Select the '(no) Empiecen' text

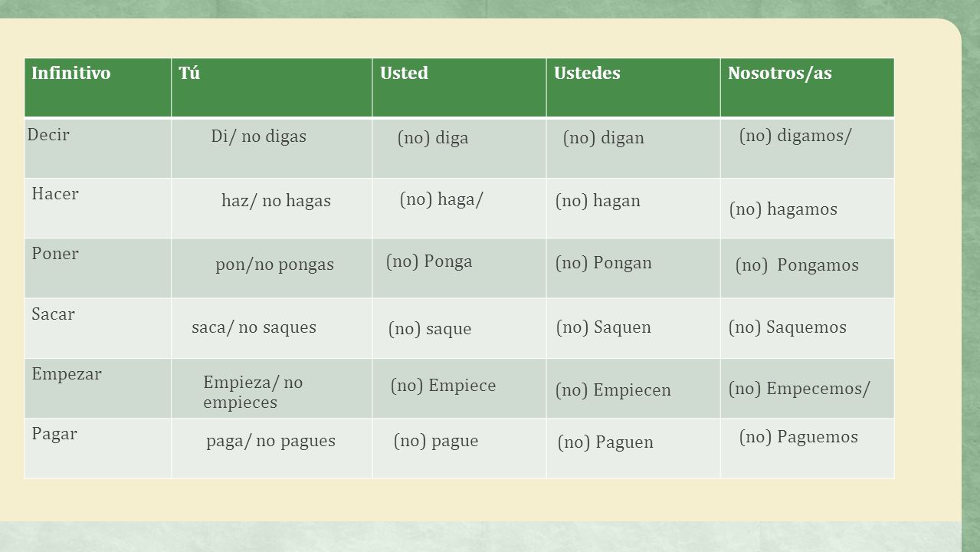[x=613, y=390]
